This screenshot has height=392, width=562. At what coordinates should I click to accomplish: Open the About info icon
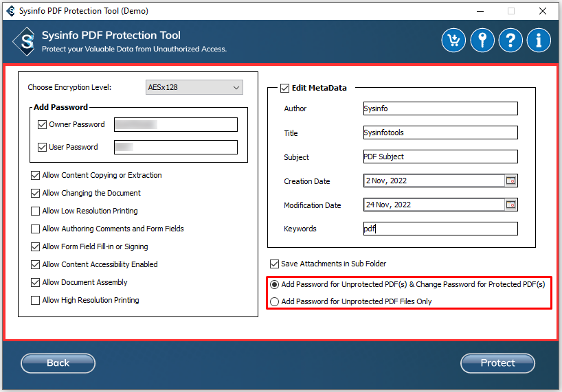pyautogui.click(x=539, y=41)
